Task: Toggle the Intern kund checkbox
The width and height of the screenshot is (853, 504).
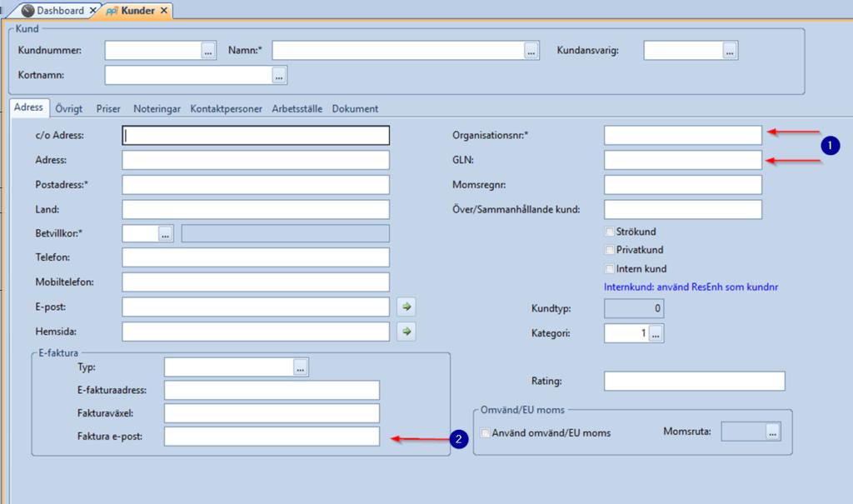Action: click(609, 269)
